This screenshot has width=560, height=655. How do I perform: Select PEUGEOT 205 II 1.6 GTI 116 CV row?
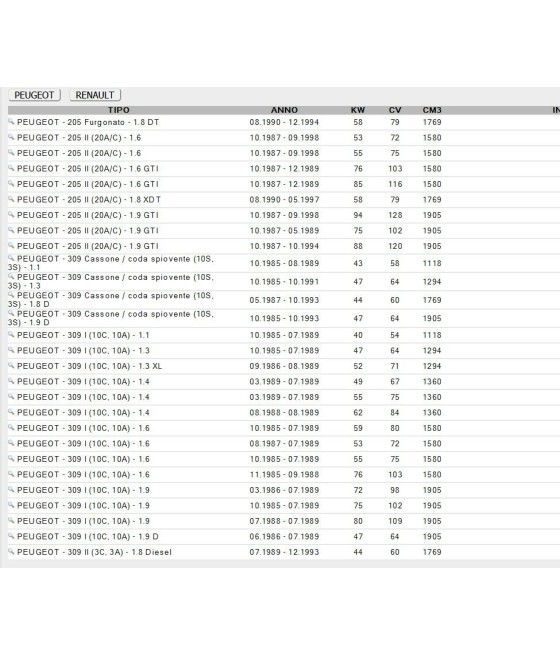pyautogui.click(x=284, y=184)
